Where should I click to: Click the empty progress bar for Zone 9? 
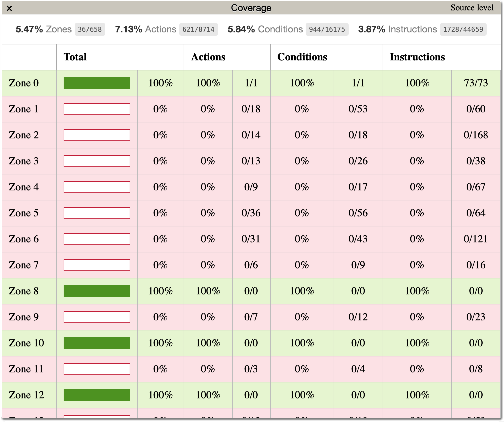tap(97, 317)
